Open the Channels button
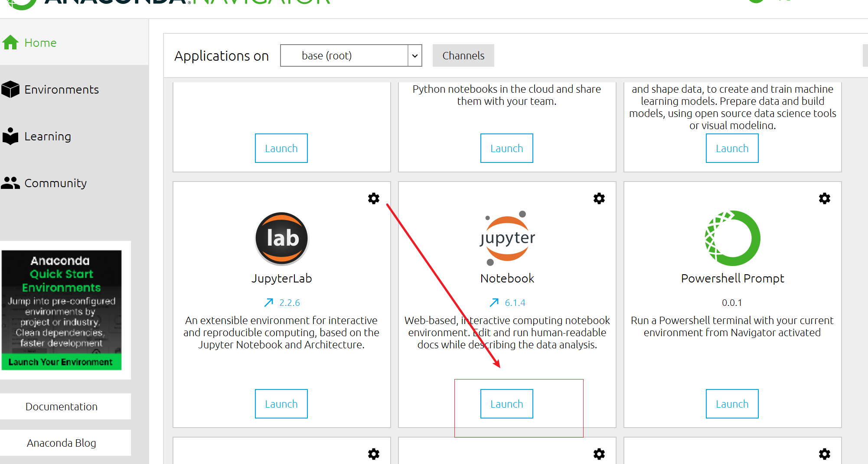The image size is (868, 464). coord(463,55)
